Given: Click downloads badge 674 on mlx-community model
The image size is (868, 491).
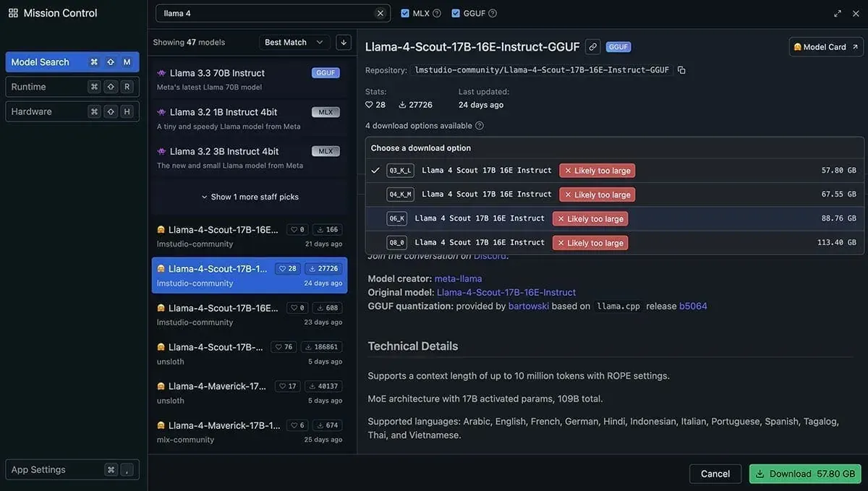Looking at the screenshot, I should (327, 425).
